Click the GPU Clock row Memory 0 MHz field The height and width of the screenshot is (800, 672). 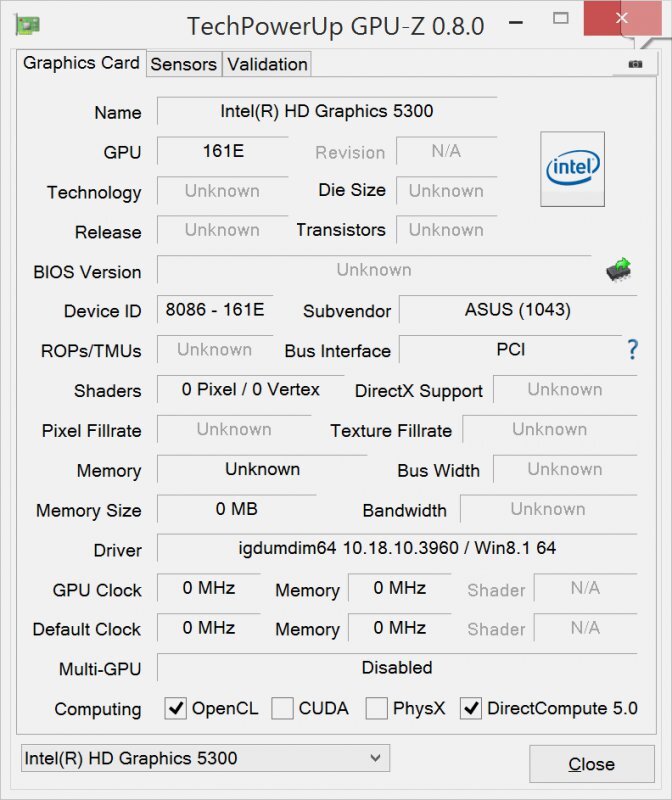pyautogui.click(x=400, y=588)
